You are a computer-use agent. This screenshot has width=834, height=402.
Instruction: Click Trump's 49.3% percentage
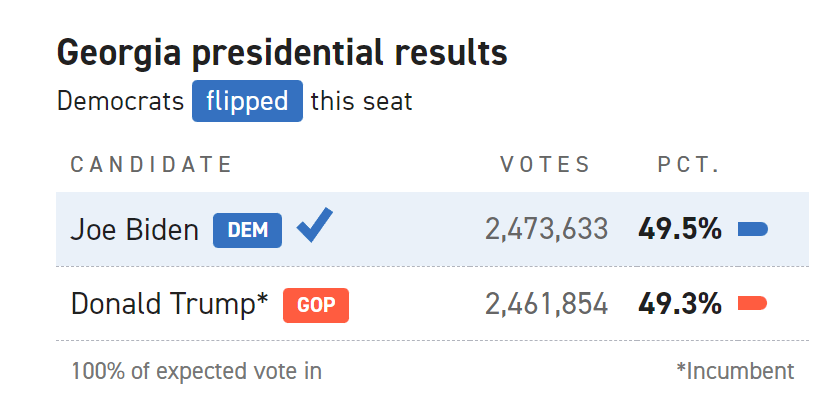(680, 304)
